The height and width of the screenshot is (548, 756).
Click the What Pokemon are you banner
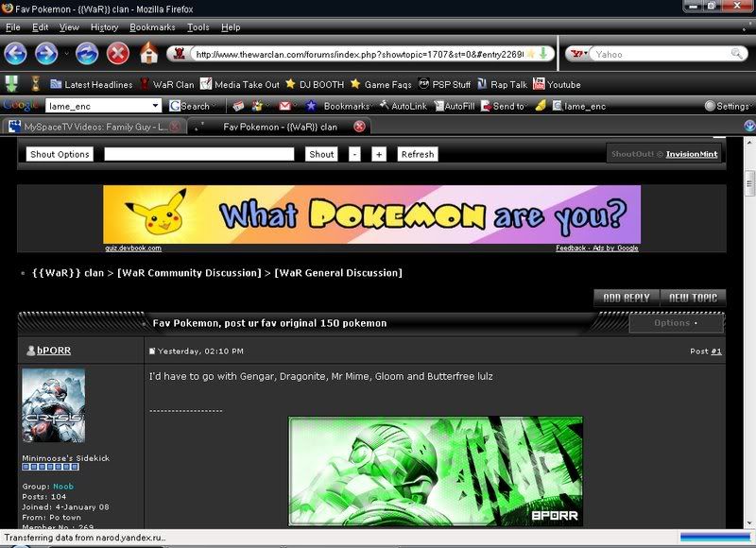pyautogui.click(x=371, y=214)
